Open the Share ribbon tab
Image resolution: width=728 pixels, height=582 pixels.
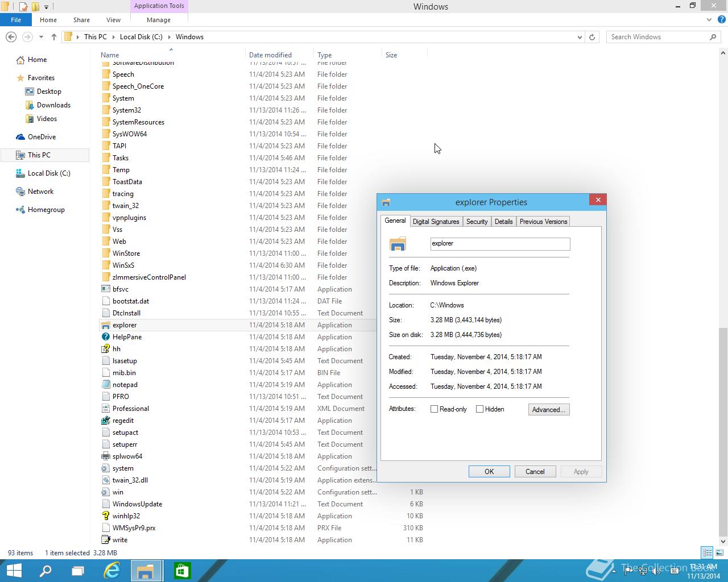(81, 20)
